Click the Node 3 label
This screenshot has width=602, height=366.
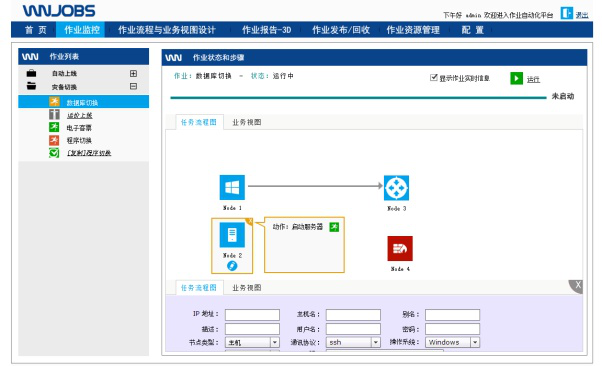(397, 209)
